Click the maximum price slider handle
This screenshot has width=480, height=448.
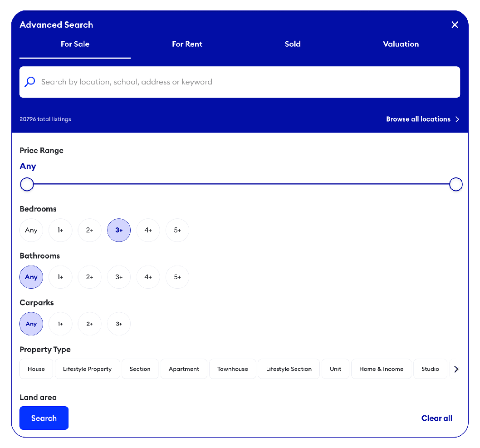pos(456,184)
